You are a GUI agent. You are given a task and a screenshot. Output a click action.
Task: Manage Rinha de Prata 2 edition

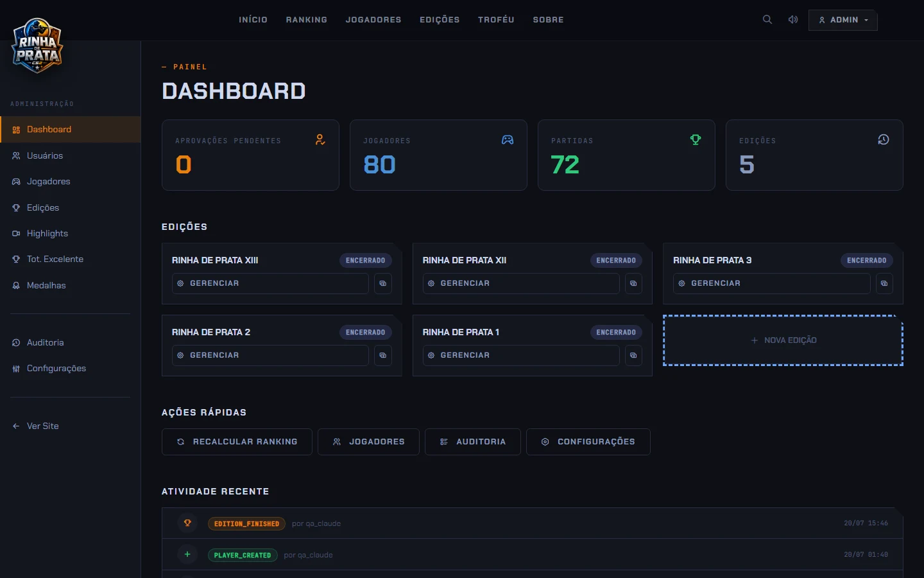tap(270, 355)
